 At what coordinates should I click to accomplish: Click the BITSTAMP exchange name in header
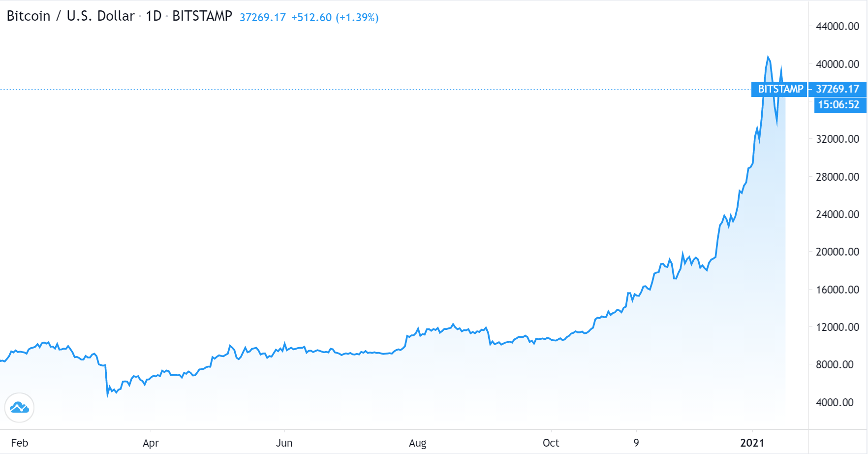(202, 16)
